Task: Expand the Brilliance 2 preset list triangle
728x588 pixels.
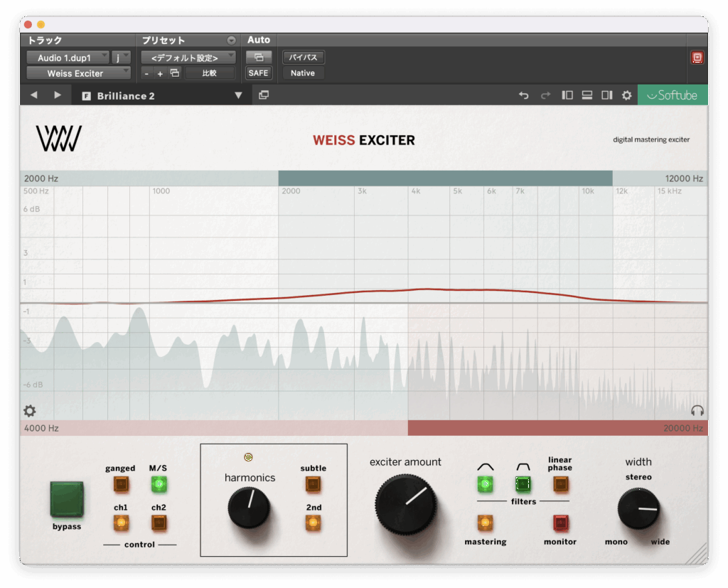Action: pyautogui.click(x=238, y=95)
